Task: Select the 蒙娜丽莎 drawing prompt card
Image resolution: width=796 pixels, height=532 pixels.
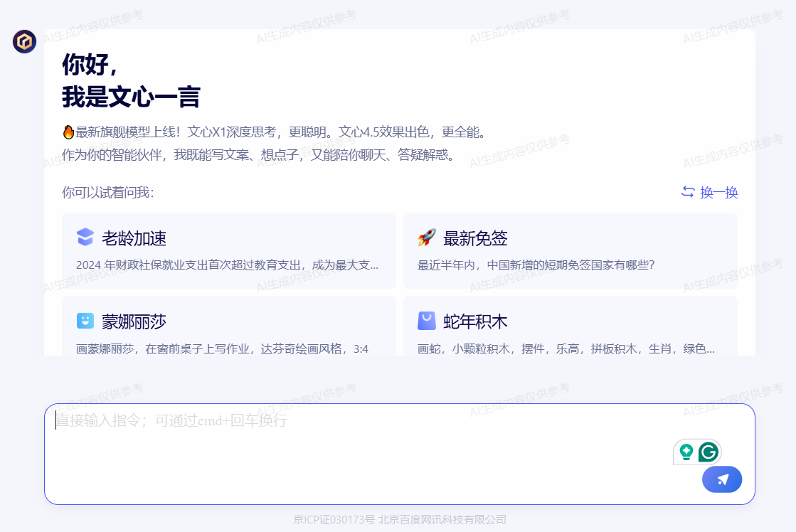Action: coord(229,331)
